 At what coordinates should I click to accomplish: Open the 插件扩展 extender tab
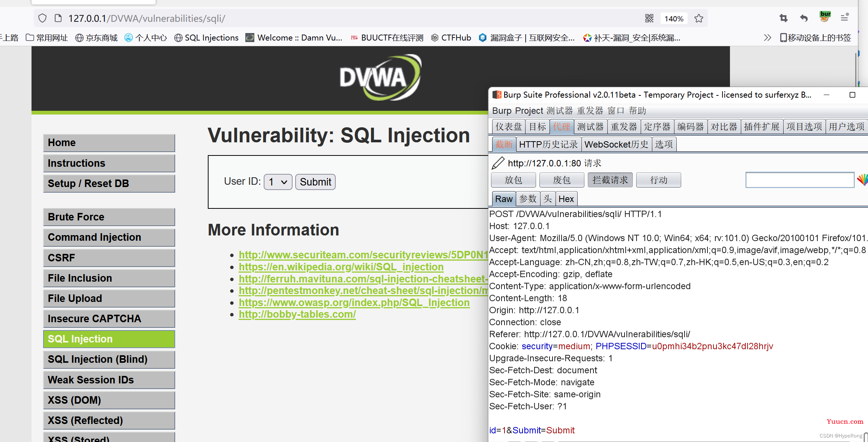tap(762, 127)
